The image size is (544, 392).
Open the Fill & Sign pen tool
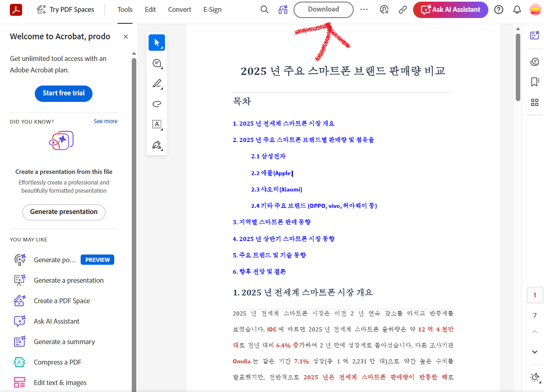click(157, 145)
